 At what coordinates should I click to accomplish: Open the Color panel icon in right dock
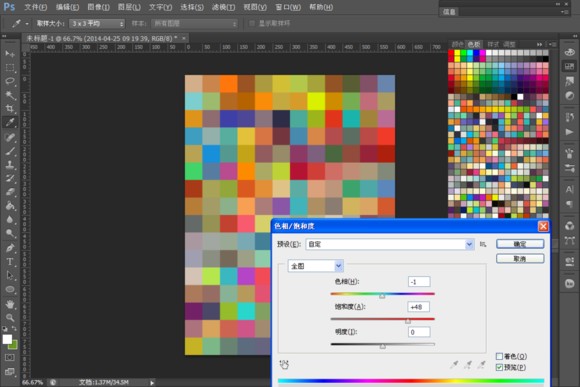569,52
